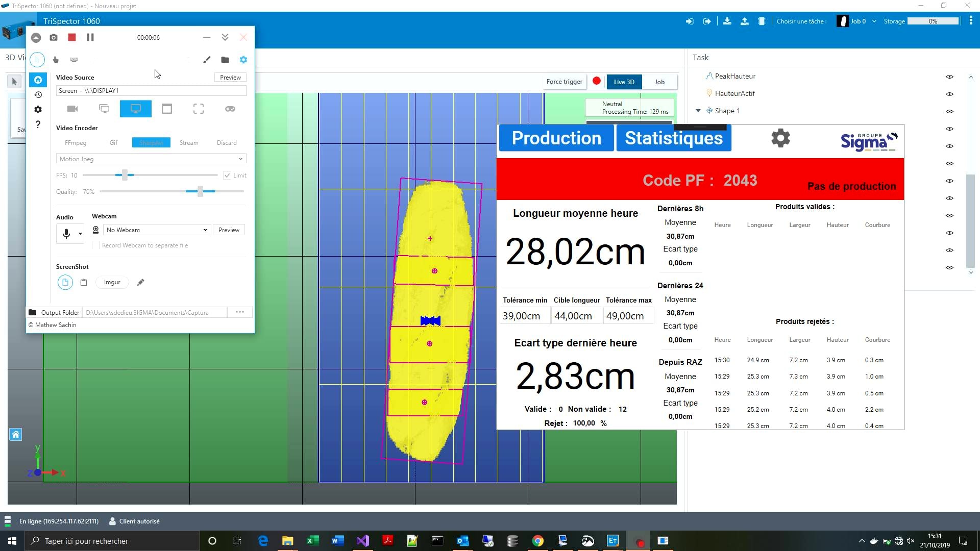The height and width of the screenshot is (551, 980).
Task: Click Preview next to Webcam selector
Action: pos(229,230)
